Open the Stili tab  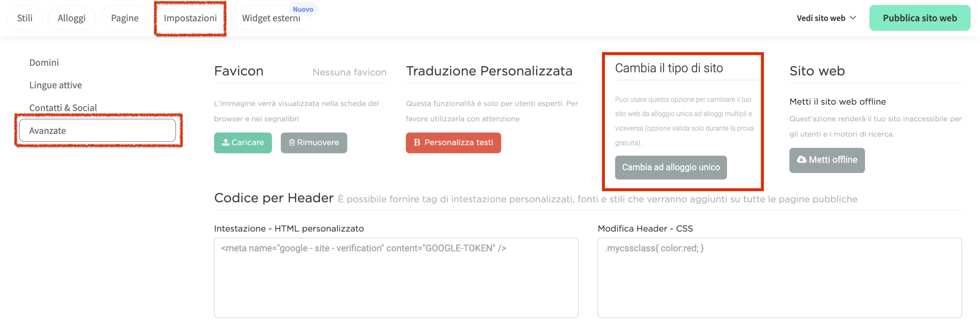coord(25,18)
